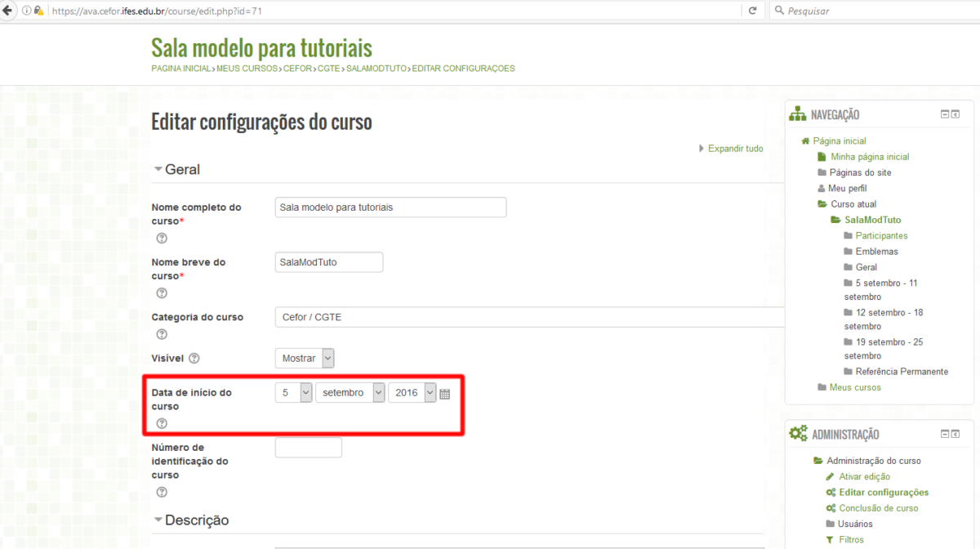
Task: Reload the page with the refresh icon
Action: (751, 11)
